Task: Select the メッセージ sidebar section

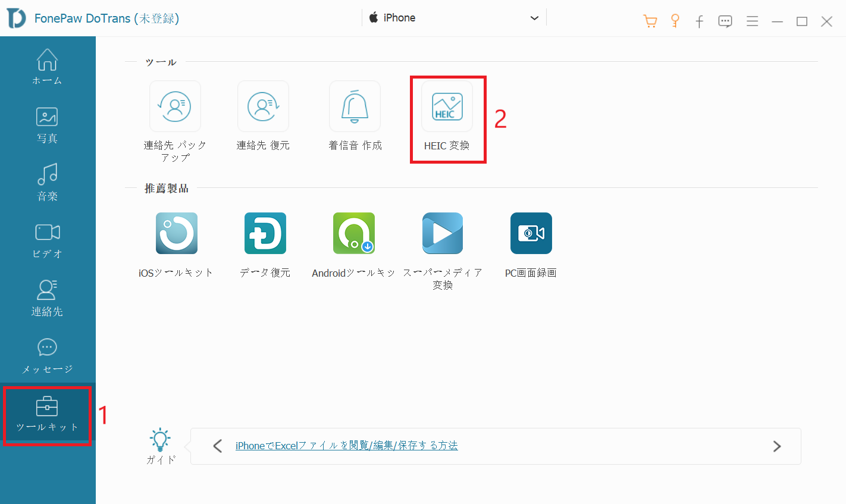Action: tap(47, 356)
